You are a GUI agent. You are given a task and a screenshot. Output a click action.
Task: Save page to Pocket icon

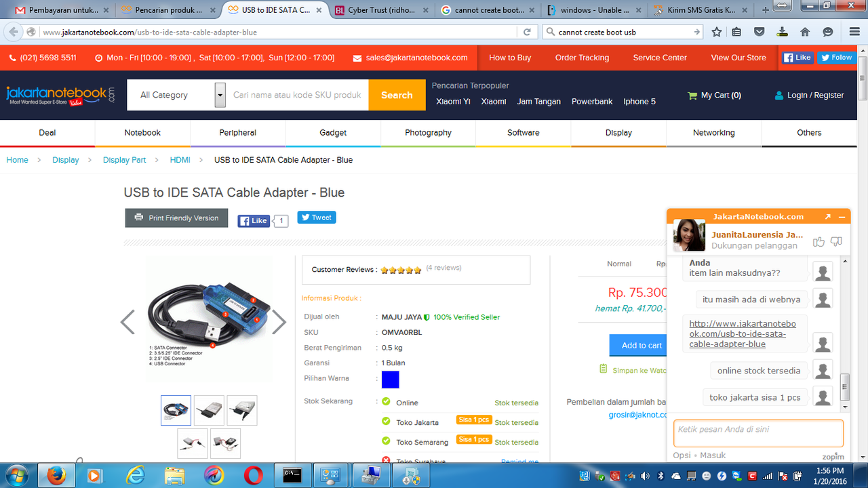click(759, 32)
